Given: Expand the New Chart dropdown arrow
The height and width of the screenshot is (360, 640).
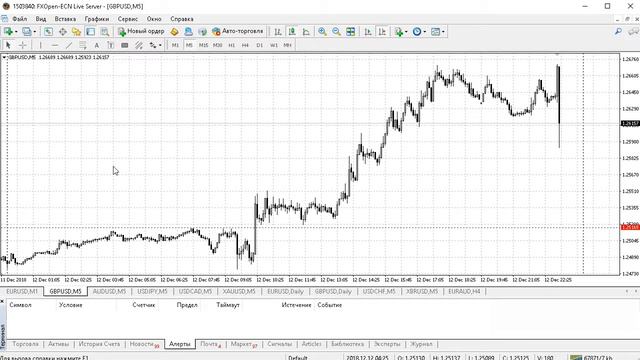Looking at the screenshot, I should tap(16, 31).
